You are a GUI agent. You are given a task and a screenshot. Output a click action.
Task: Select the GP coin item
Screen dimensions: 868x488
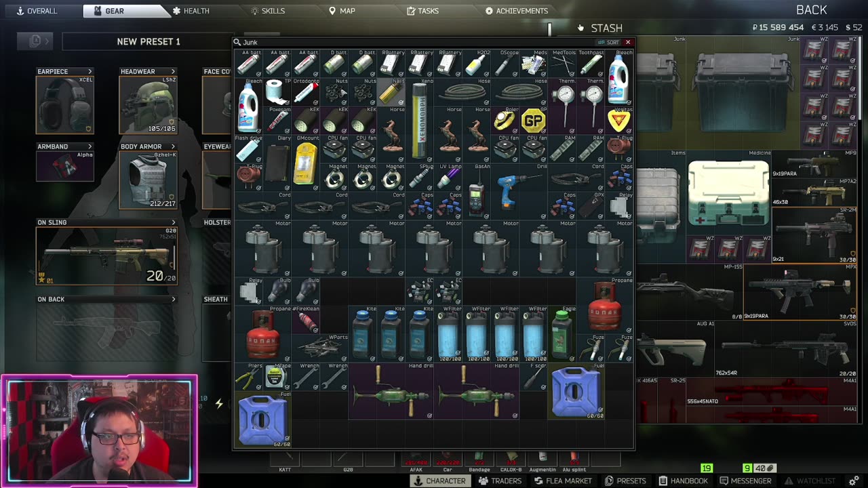(534, 121)
